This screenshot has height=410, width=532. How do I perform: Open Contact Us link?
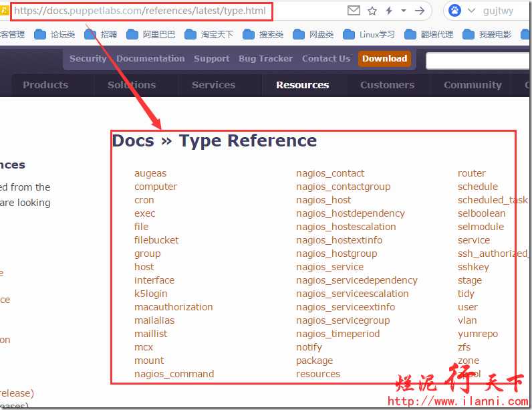click(326, 58)
